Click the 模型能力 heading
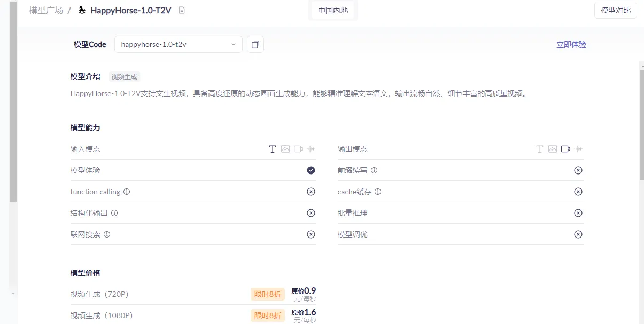This screenshot has width=644, height=324. (x=85, y=128)
